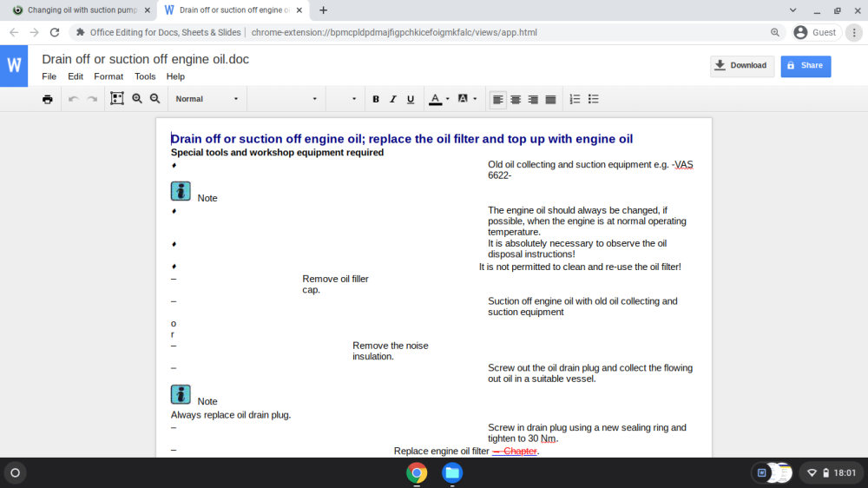This screenshot has width=868, height=488.
Task: Click the holding space tray icon
Action: click(773, 472)
